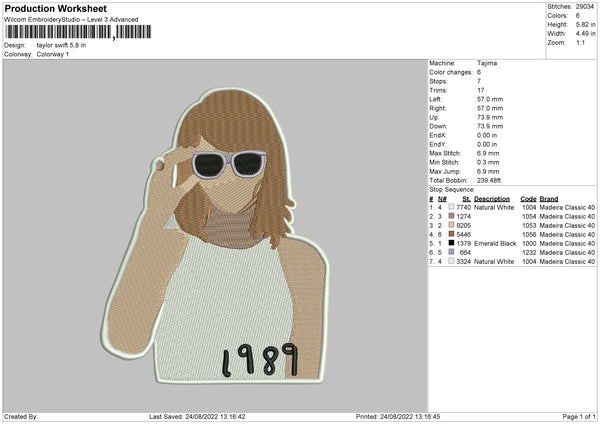Select the Max Jump value '6.9 mm'
The width and height of the screenshot is (600, 424).
[488, 171]
